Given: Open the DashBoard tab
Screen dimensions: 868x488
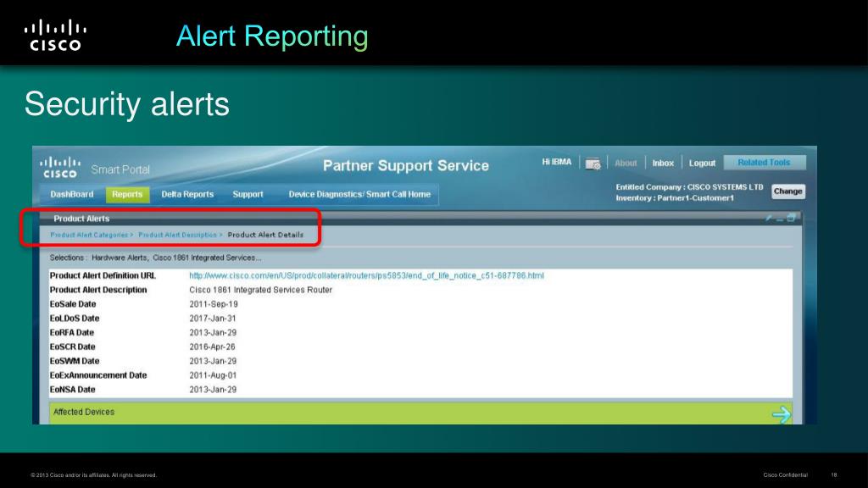Looking at the screenshot, I should pyautogui.click(x=72, y=194).
